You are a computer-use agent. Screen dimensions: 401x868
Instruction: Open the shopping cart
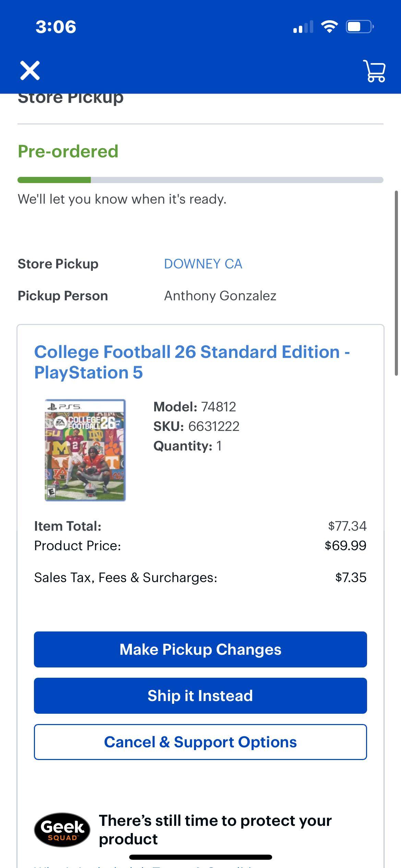click(x=375, y=71)
